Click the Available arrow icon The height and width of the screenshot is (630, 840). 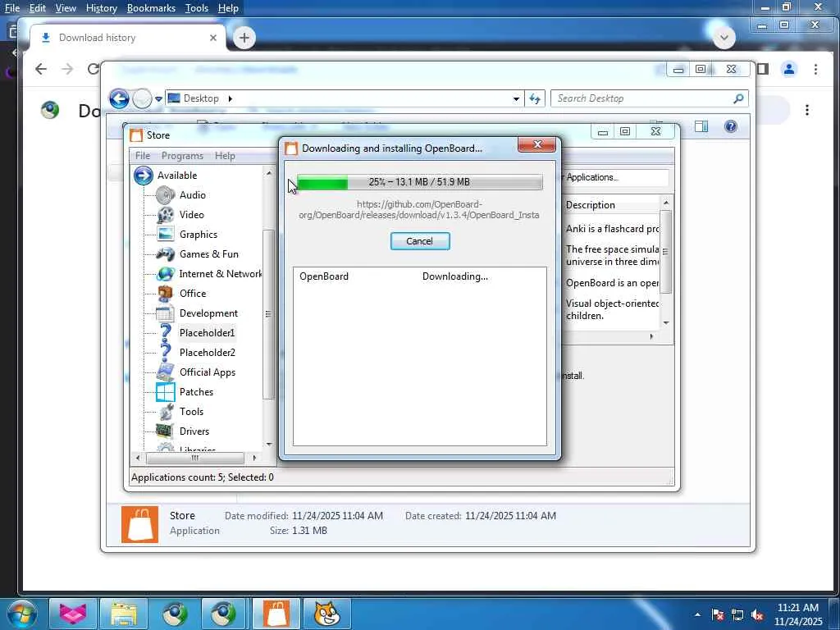click(143, 176)
